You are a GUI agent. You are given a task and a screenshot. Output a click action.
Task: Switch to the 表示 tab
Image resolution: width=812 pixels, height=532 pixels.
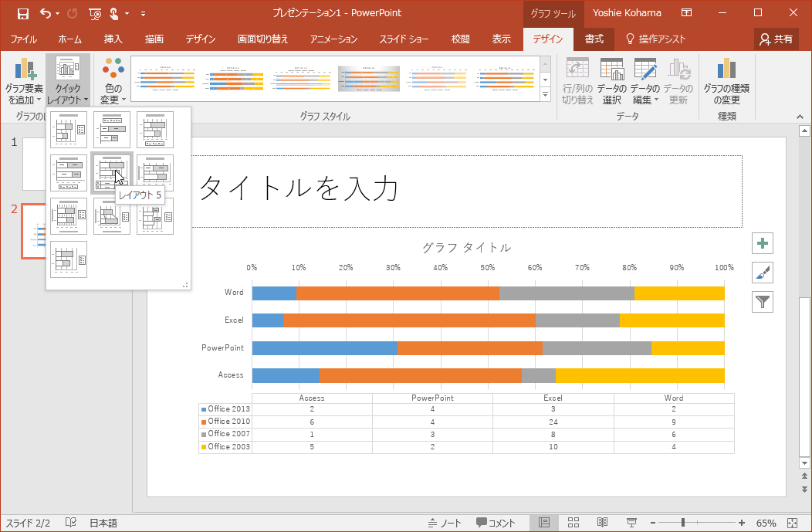coord(501,39)
